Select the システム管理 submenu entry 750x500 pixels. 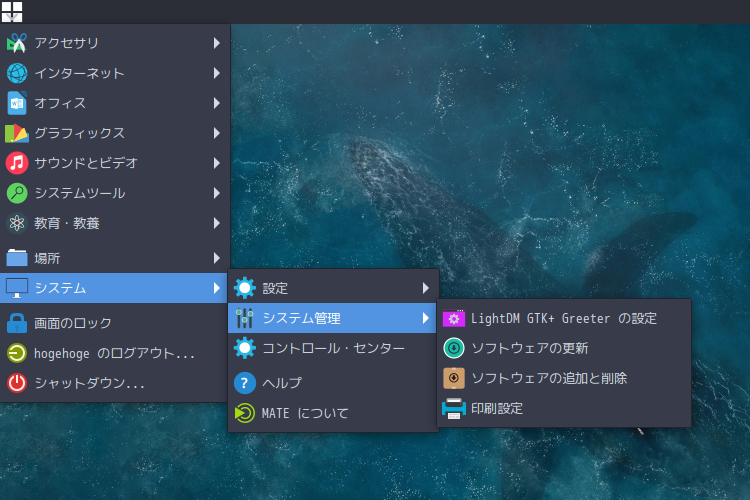pyautogui.click(x=332, y=318)
